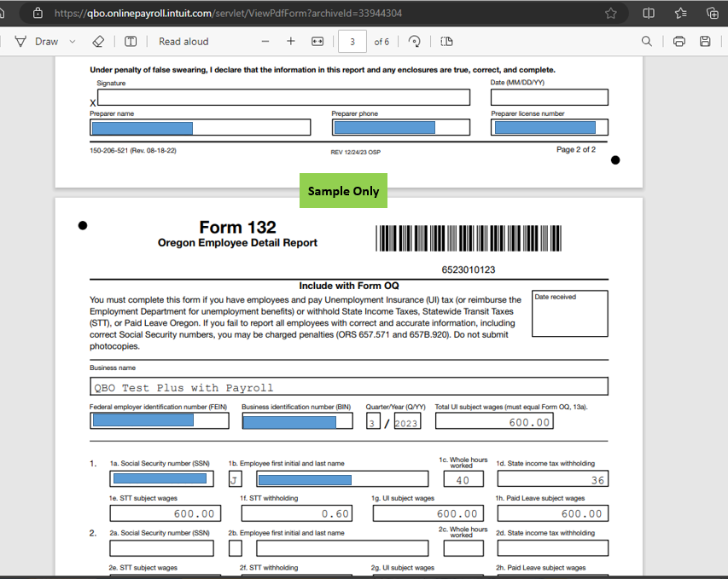Zoom in with the plus button
This screenshot has width=728, height=579.
tap(291, 41)
